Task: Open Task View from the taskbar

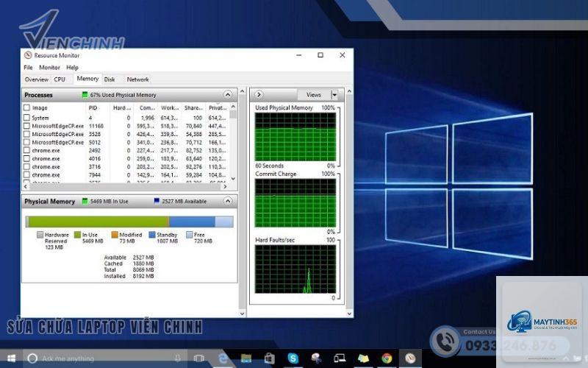Action: pos(198,358)
